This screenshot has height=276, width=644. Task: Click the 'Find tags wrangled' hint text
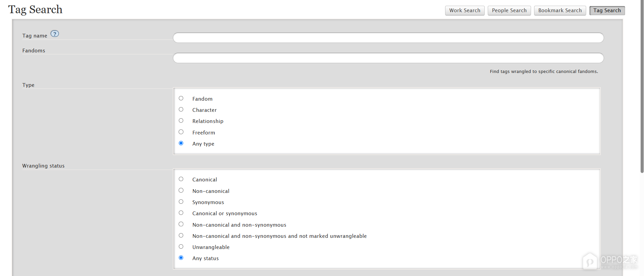tap(544, 72)
